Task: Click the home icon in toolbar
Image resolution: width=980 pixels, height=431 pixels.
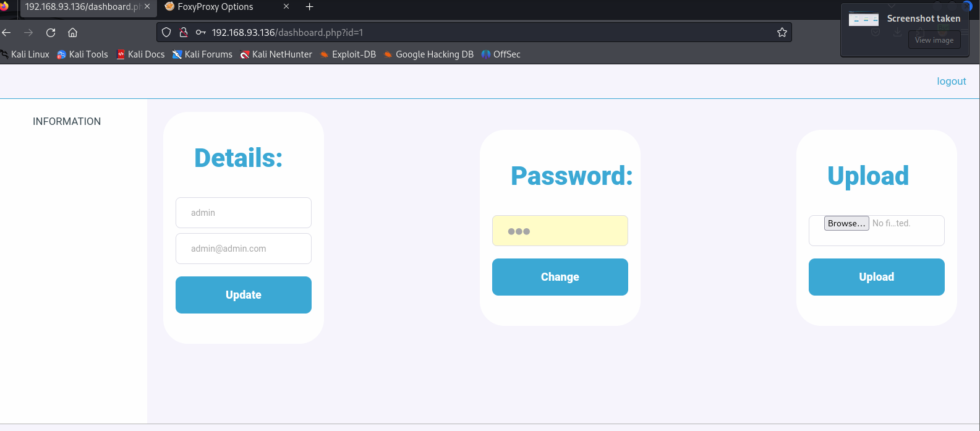Action: (x=73, y=33)
